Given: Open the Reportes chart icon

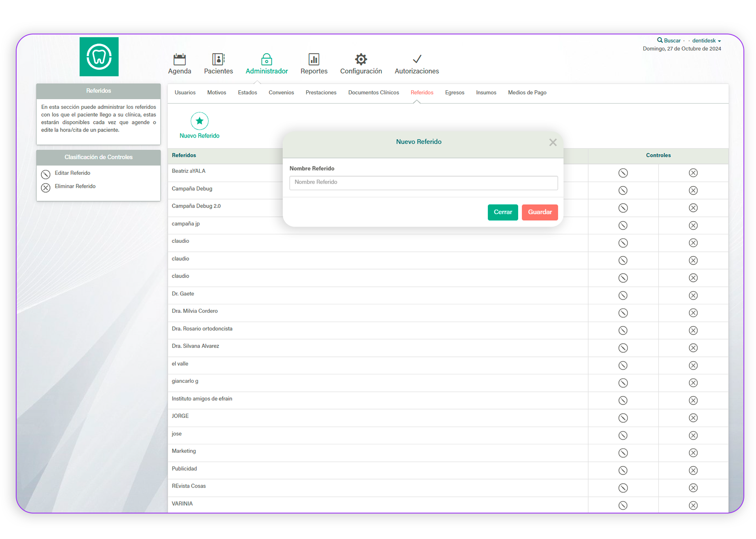Looking at the screenshot, I should 313,59.
